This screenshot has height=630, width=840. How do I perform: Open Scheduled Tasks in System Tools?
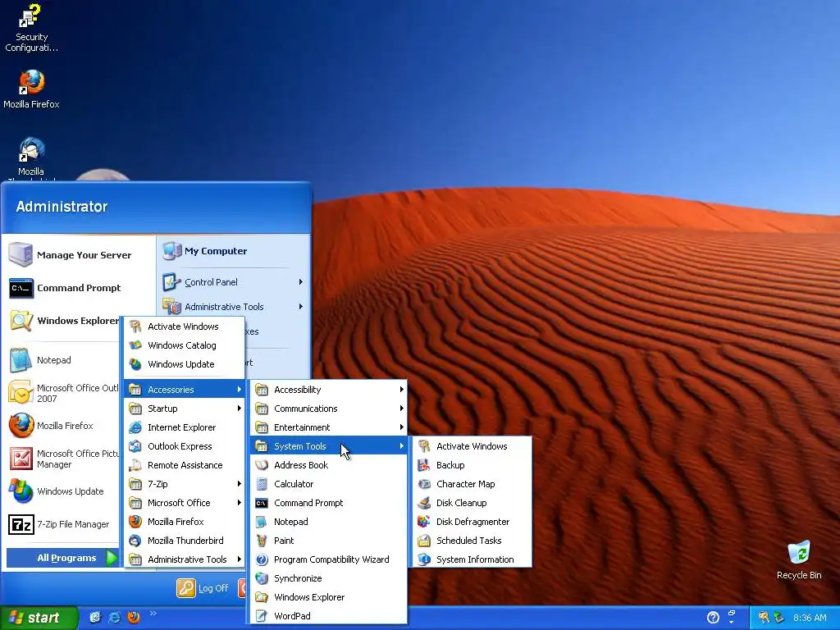coord(472,541)
